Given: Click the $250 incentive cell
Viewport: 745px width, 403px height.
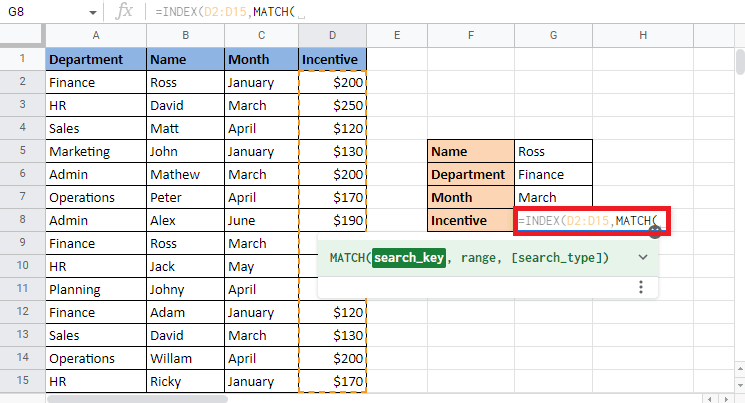Looking at the screenshot, I should tap(332, 105).
